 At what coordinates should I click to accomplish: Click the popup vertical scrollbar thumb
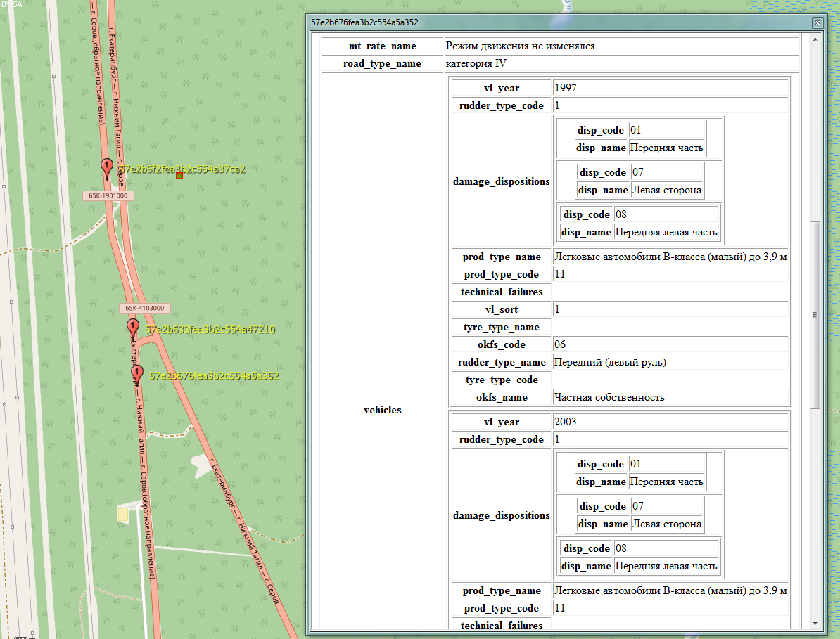[x=815, y=315]
